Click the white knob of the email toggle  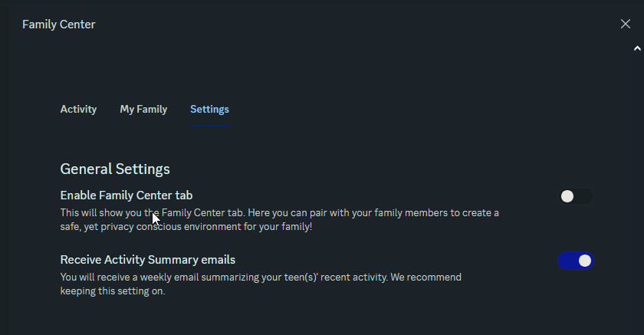(585, 261)
